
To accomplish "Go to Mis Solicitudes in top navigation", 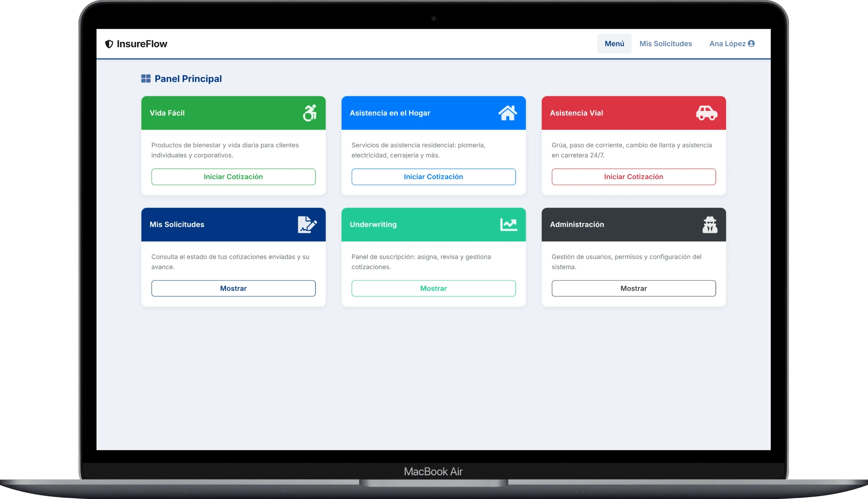I will coord(666,44).
